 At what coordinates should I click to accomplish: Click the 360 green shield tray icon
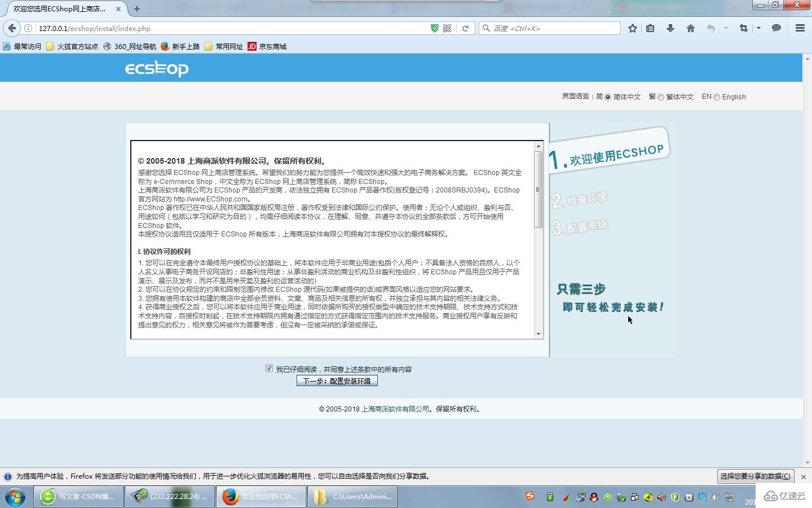pyautogui.click(x=675, y=497)
